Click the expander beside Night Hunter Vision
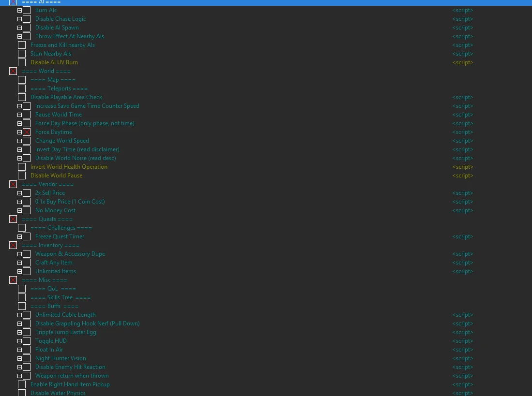532x396 pixels. coord(19,358)
